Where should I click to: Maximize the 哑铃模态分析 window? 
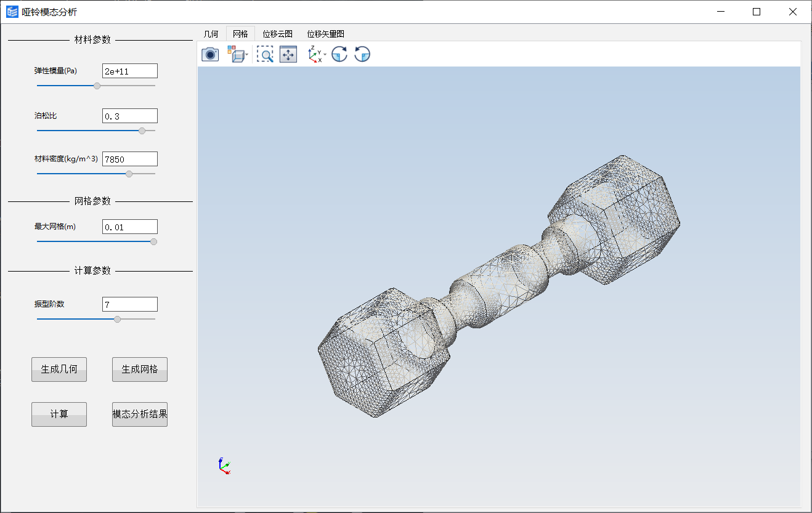(x=757, y=12)
